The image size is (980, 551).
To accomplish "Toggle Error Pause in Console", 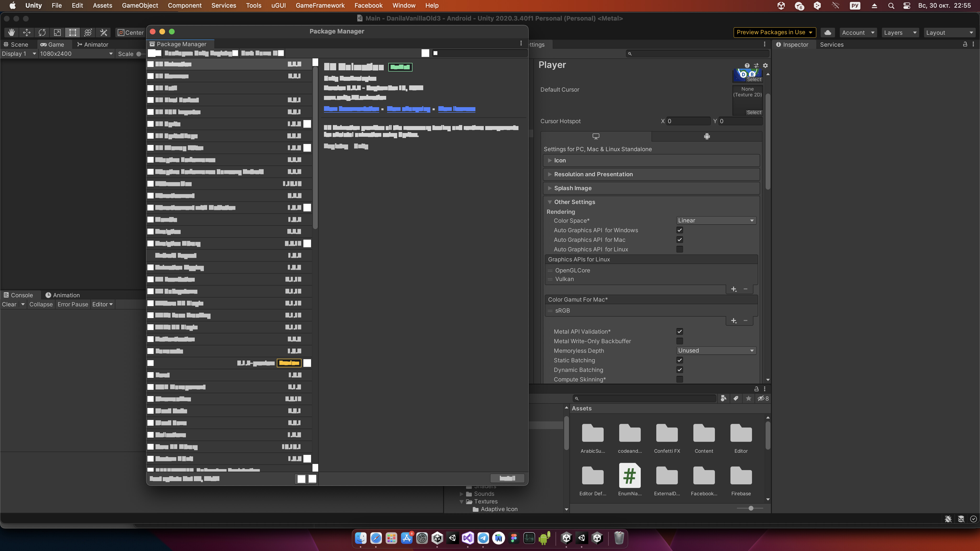I will pos(73,305).
